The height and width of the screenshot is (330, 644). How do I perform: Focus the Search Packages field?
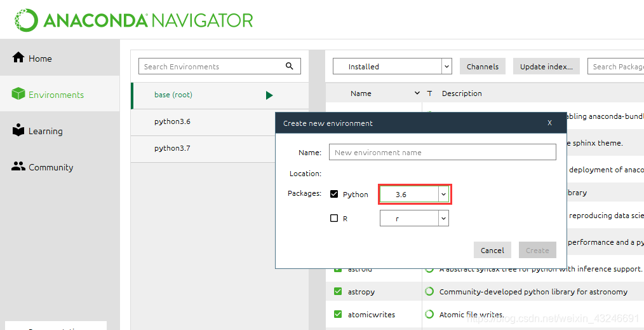click(x=615, y=66)
